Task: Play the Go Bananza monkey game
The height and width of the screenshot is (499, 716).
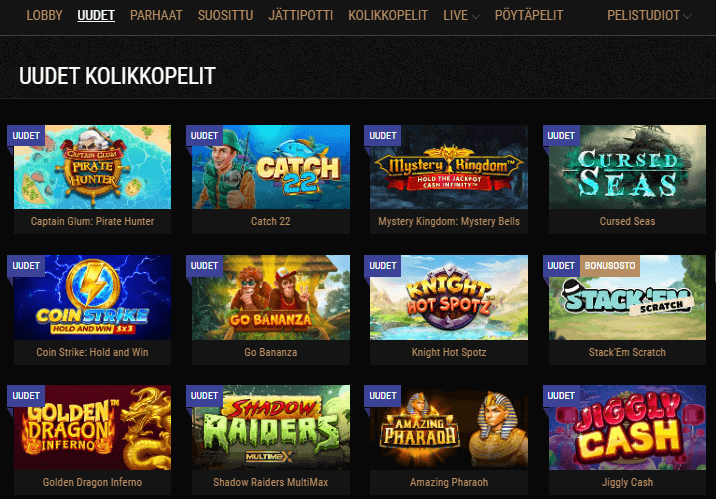Action: click(271, 297)
